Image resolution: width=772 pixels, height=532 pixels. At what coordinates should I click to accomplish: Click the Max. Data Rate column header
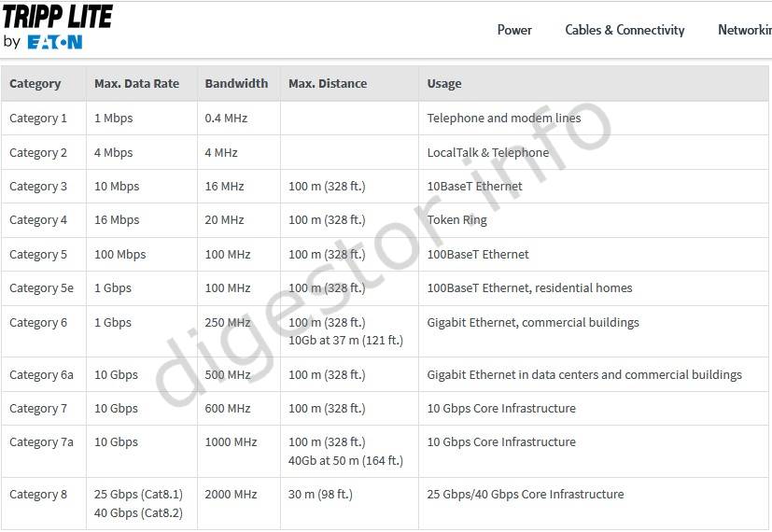(x=136, y=84)
